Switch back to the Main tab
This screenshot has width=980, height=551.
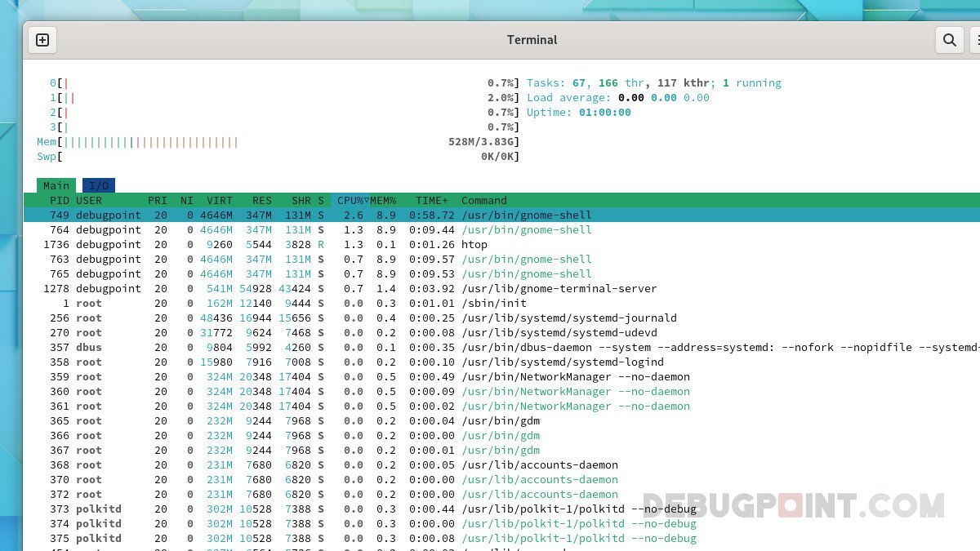coord(56,185)
